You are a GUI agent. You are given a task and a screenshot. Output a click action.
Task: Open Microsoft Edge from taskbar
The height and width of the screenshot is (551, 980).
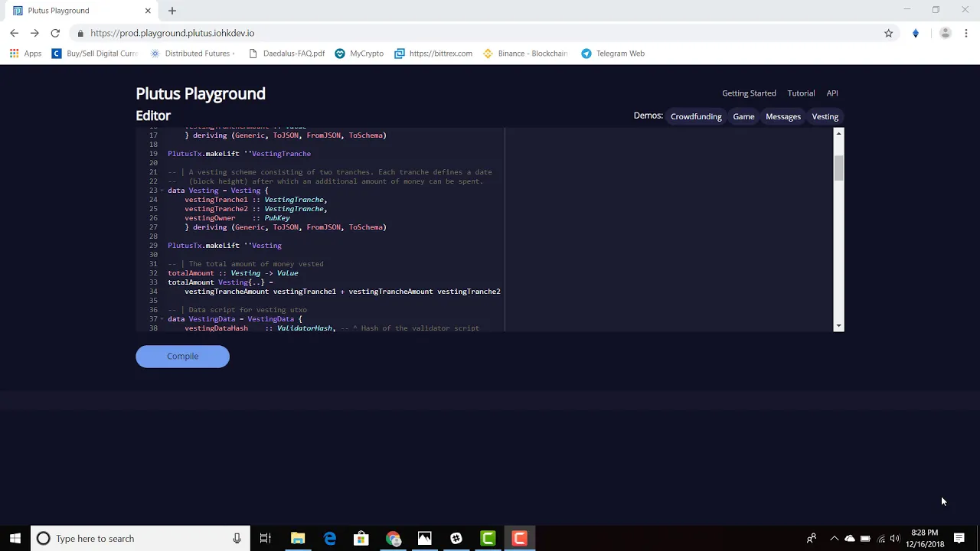pyautogui.click(x=330, y=538)
